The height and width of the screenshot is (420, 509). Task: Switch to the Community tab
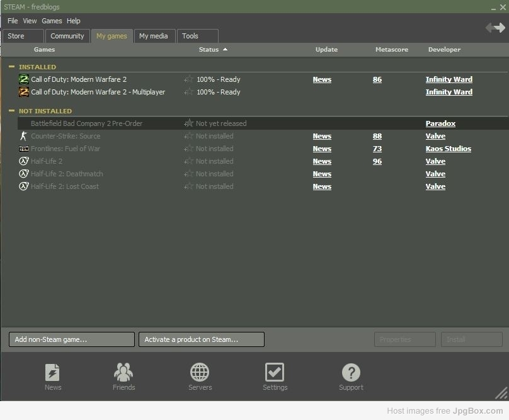point(67,36)
